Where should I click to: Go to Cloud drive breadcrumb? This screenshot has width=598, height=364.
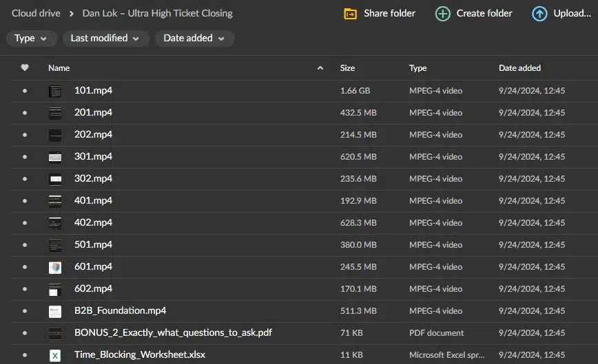pos(36,13)
